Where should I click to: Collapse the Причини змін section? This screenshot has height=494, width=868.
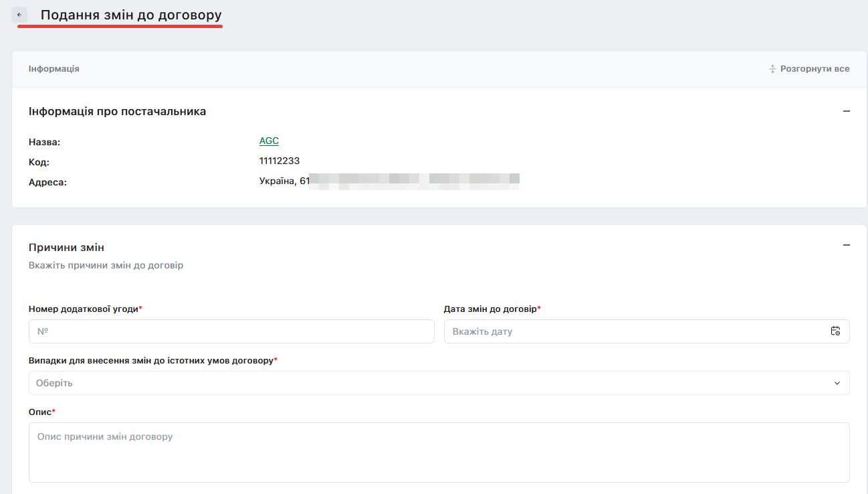click(x=847, y=246)
